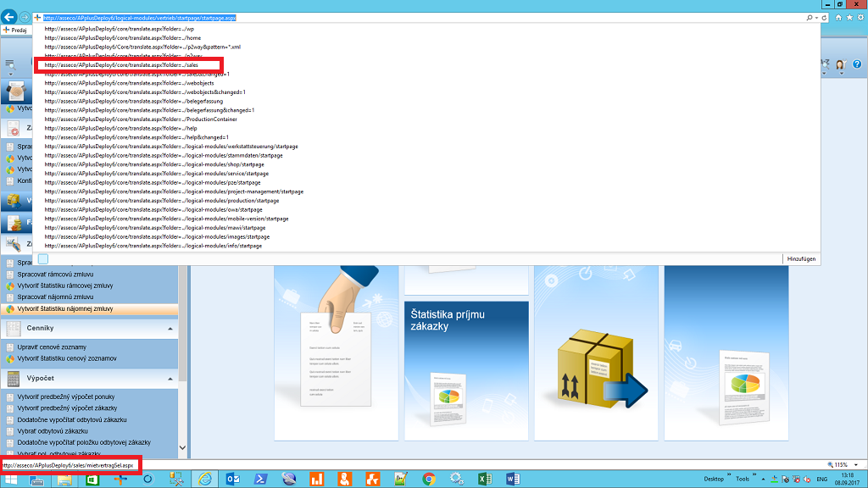Open Favorites star icon
Screen dimensions: 868x488
(x=849, y=18)
